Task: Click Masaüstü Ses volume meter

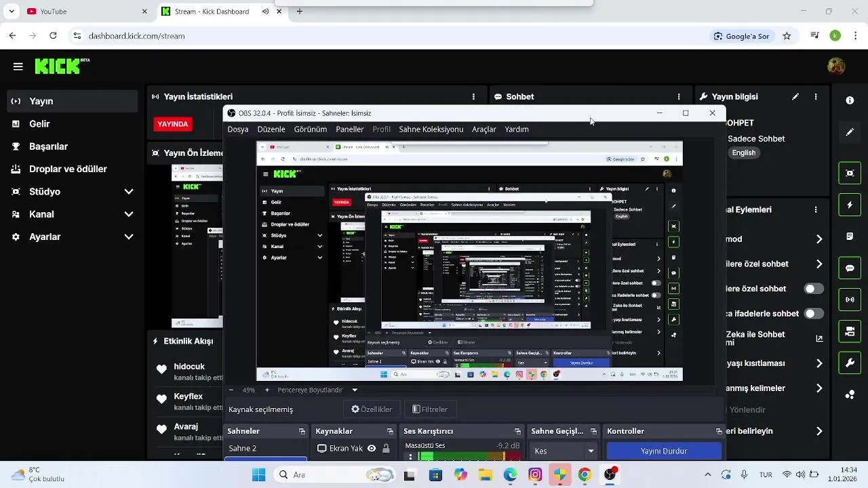Action: coord(469,457)
